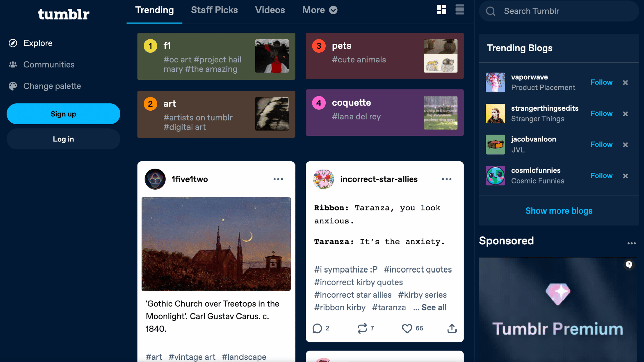Open cosmicfunnies blog avatar

click(x=495, y=176)
